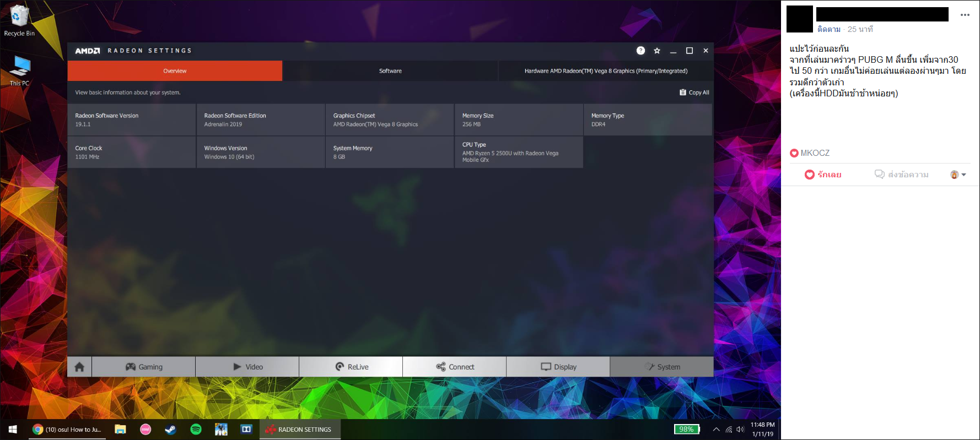Minimize the Radeon Settings window
980x440 pixels.
coord(673,51)
